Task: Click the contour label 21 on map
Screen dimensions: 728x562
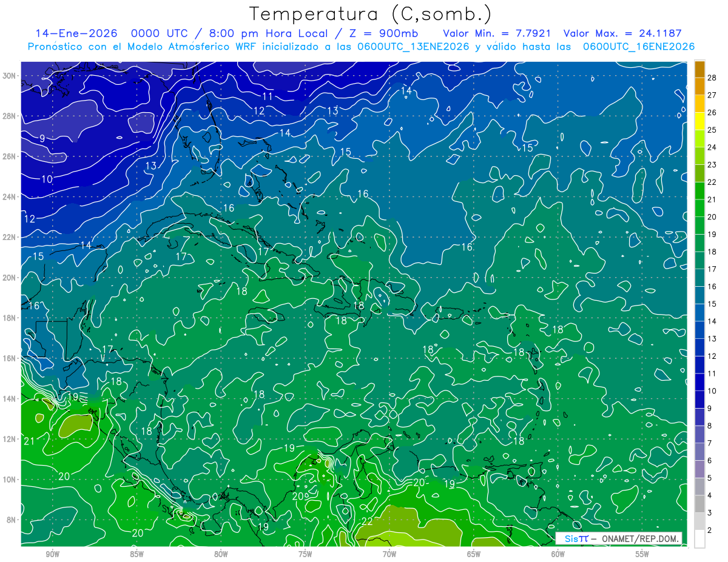Action: click(x=29, y=441)
